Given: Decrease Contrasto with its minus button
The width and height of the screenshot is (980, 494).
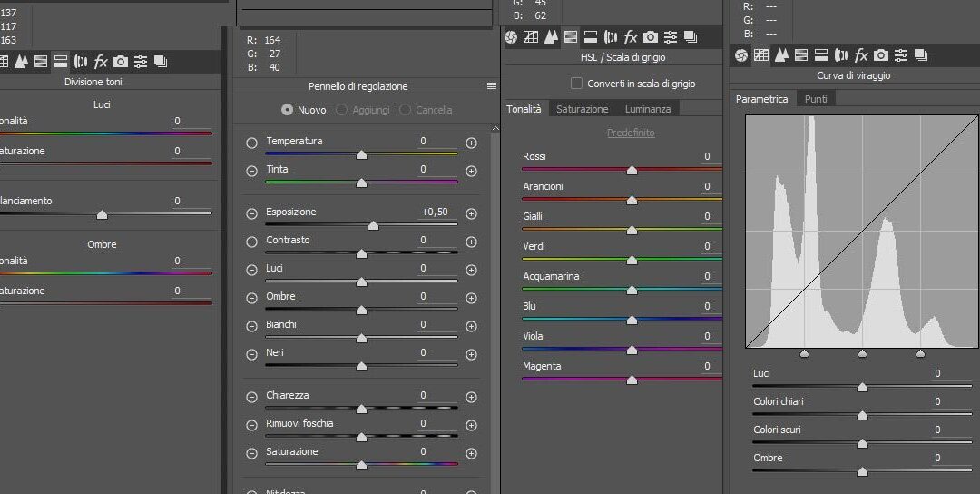Looking at the screenshot, I should pyautogui.click(x=252, y=242).
